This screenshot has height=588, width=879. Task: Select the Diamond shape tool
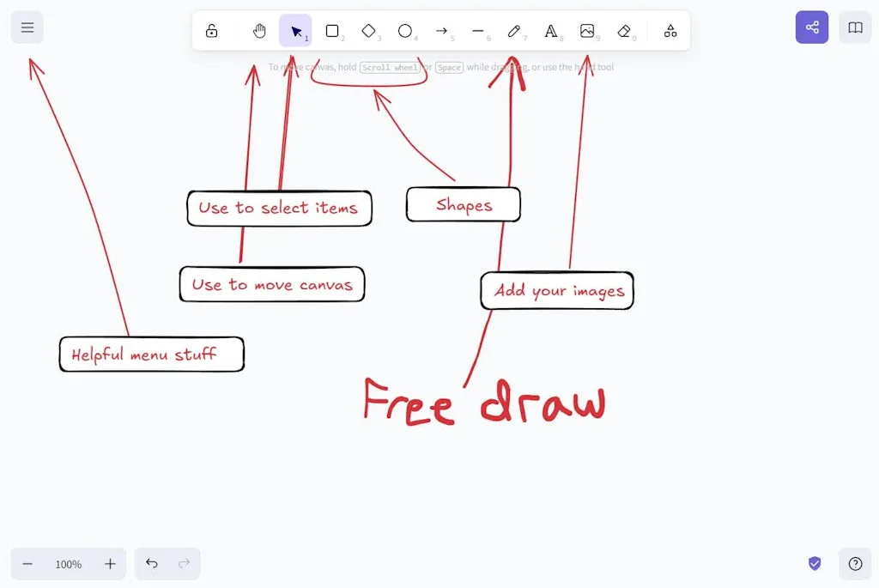[x=368, y=31]
